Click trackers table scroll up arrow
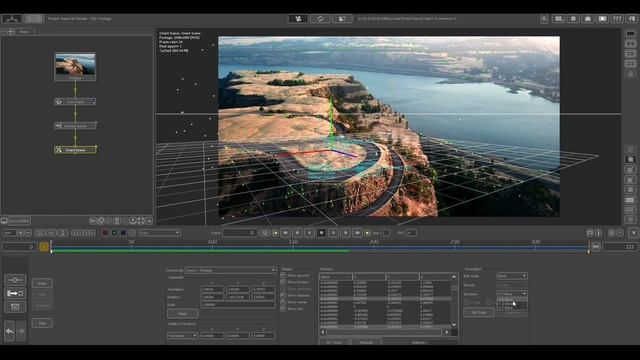Image resolution: width=640 pixels, height=360 pixels. pyautogui.click(x=454, y=277)
